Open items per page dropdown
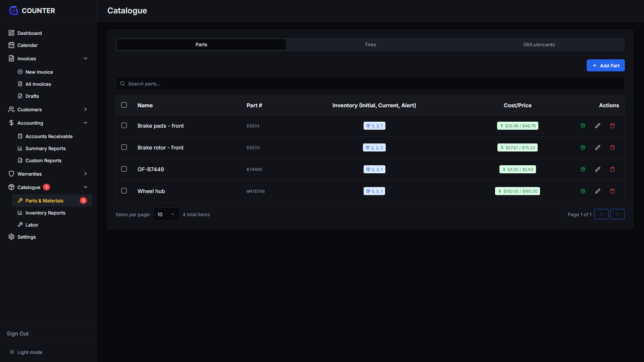Image resolution: width=644 pixels, height=362 pixels. (166, 214)
